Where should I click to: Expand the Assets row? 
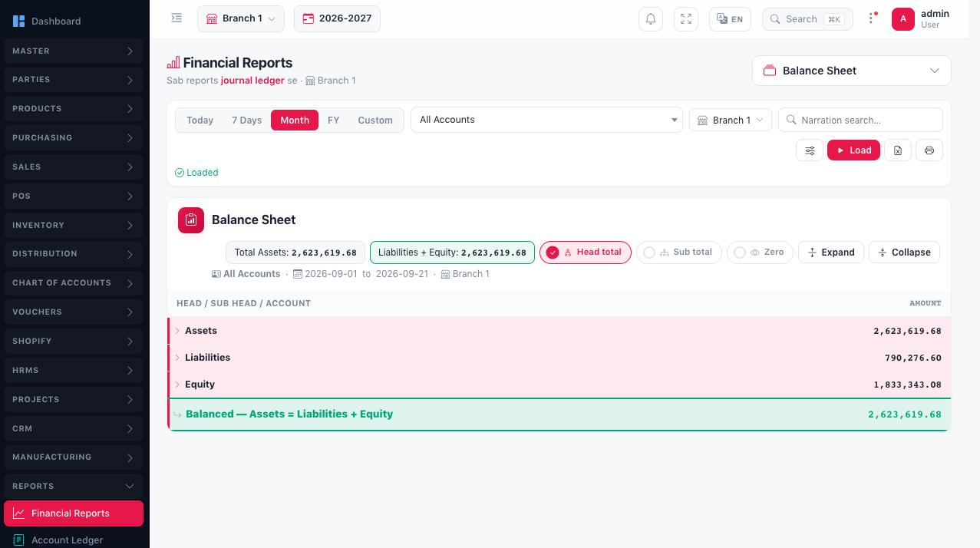pos(559,331)
